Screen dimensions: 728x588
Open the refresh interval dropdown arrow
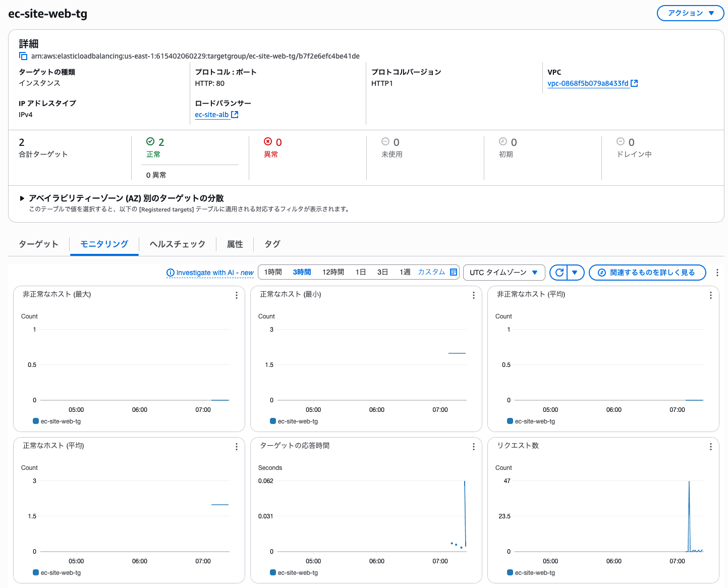click(575, 273)
